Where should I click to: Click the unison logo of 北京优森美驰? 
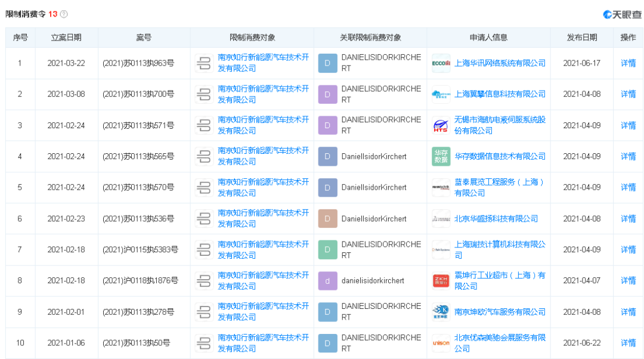point(441,343)
